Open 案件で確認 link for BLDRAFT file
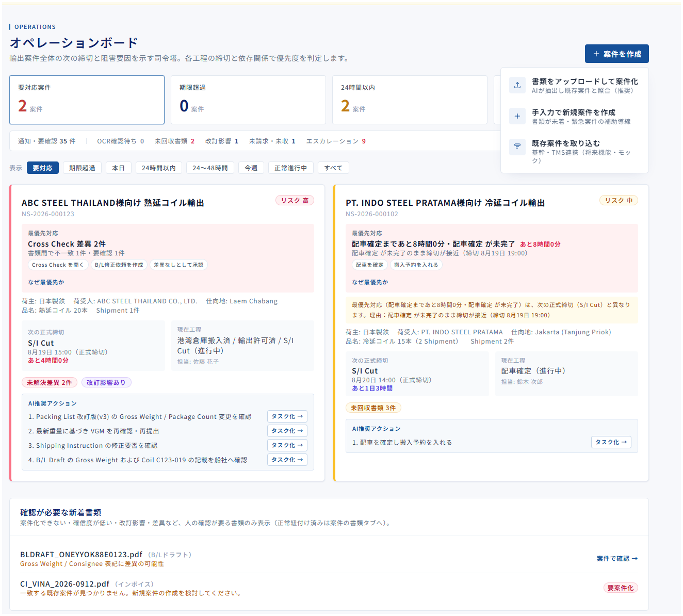The width and height of the screenshot is (683, 616). click(x=617, y=559)
